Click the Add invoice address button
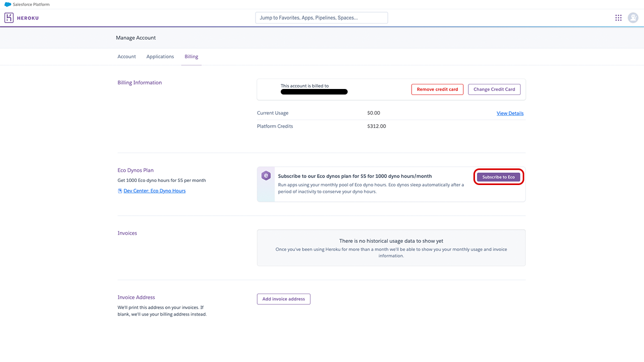The width and height of the screenshot is (644, 362). click(284, 299)
